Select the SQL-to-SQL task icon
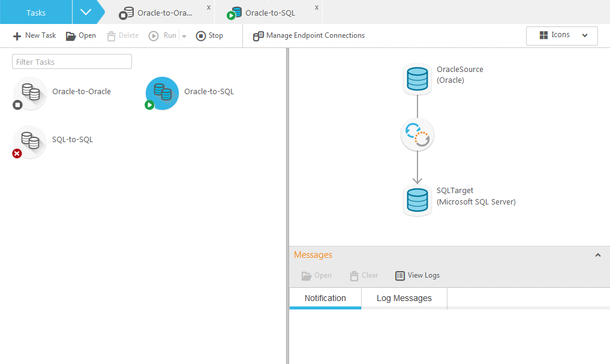This screenshot has width=610, height=364. point(29,139)
